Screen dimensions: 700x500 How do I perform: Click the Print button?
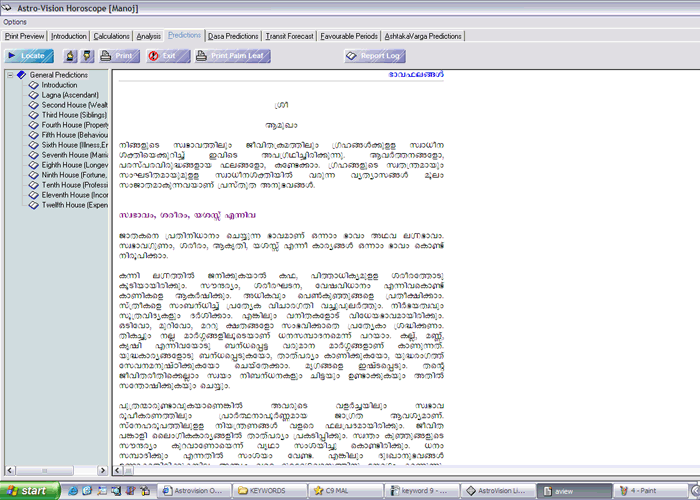click(x=119, y=56)
